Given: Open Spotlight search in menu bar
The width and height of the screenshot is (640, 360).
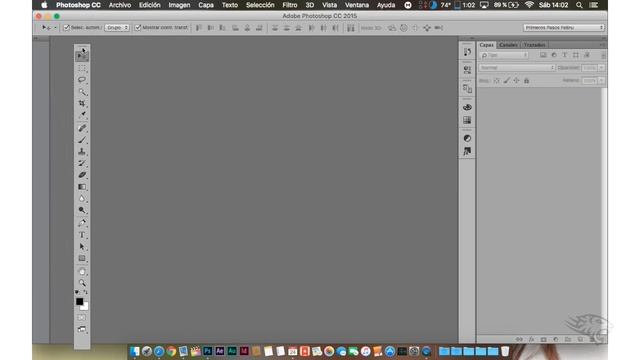Looking at the screenshot, I should [x=579, y=5].
